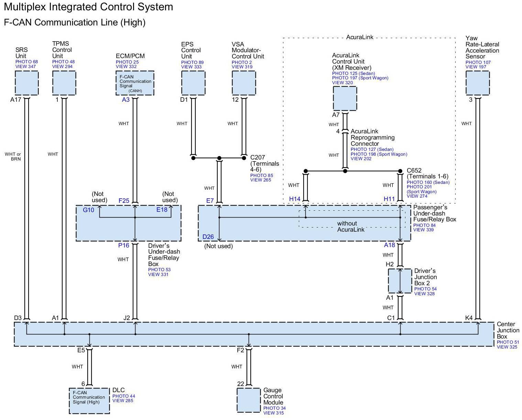The image size is (522, 420).
Task: Open PHOTO 68 link under SRS Unit
Action: tap(26, 62)
